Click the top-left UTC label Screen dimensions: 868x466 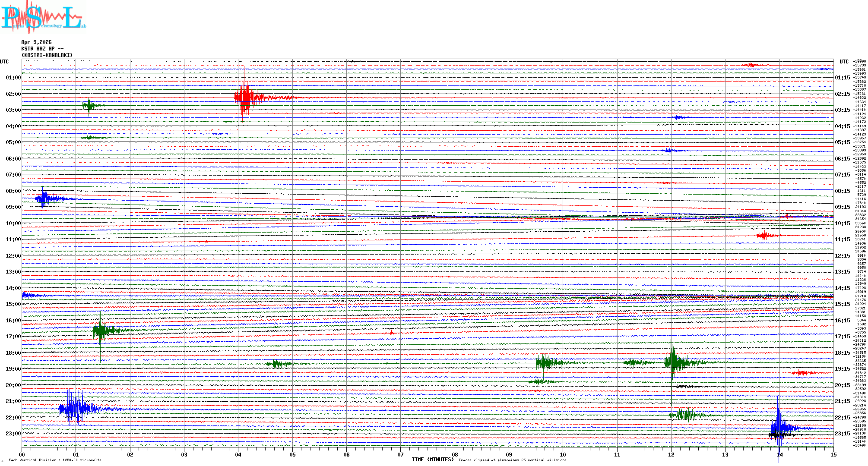click(4, 62)
